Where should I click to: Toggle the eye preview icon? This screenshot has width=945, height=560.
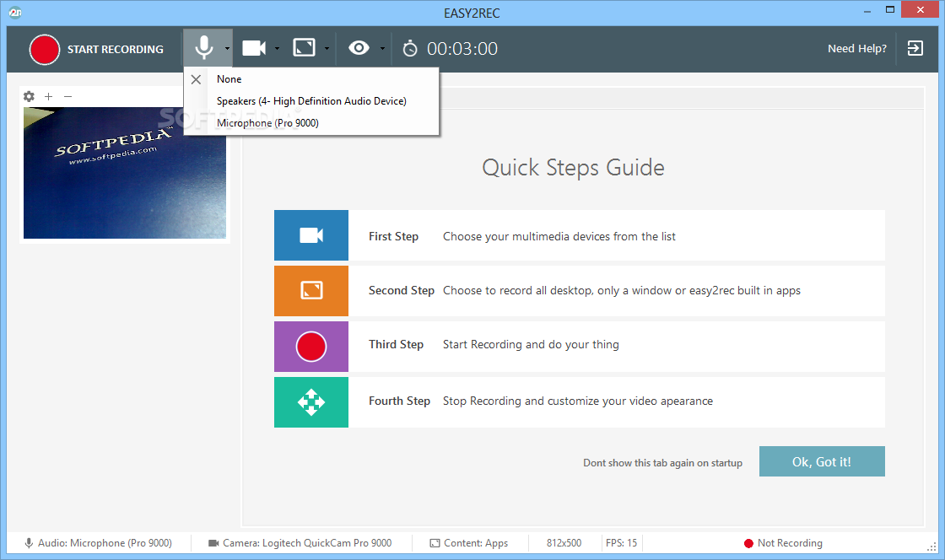(359, 47)
